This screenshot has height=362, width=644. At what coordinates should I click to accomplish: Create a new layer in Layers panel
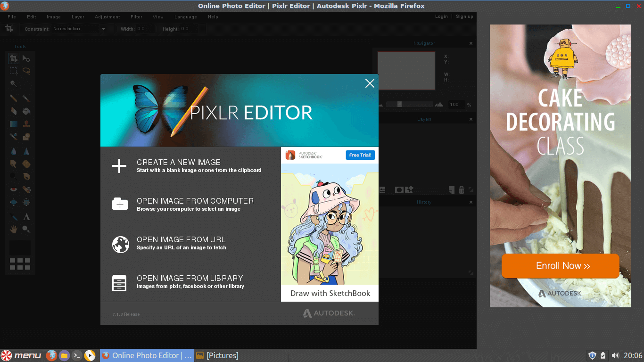pyautogui.click(x=452, y=190)
